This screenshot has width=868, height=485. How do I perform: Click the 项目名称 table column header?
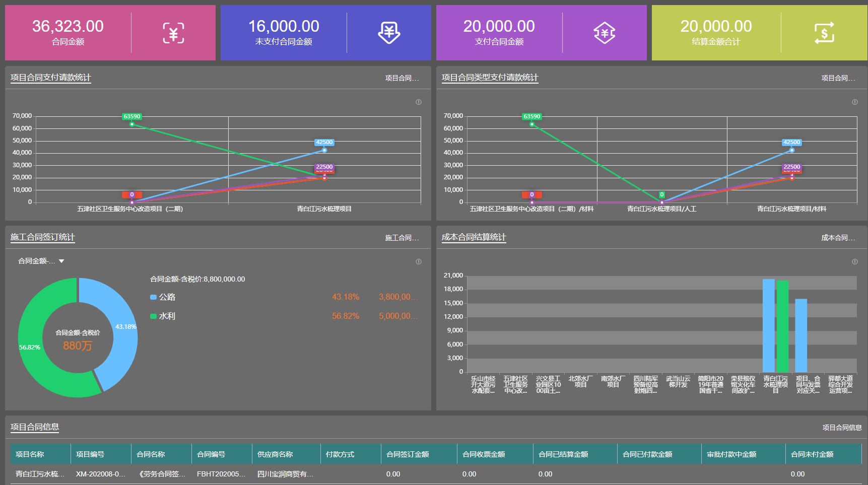tap(30, 454)
